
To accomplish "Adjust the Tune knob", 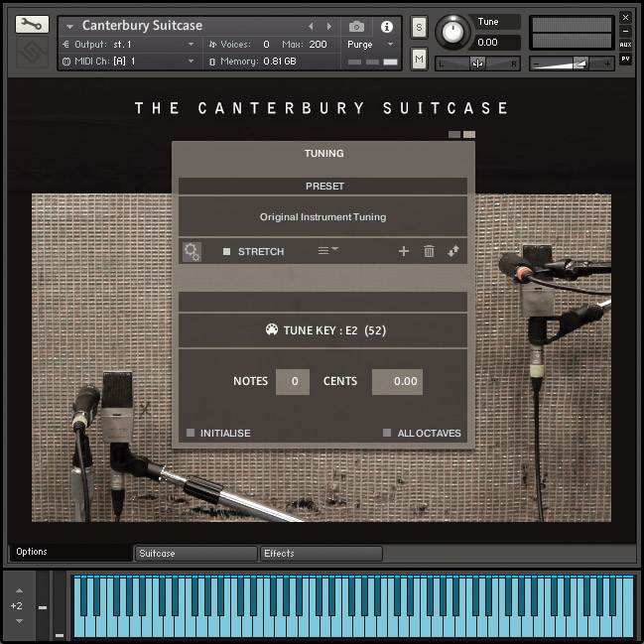I will 452,32.
